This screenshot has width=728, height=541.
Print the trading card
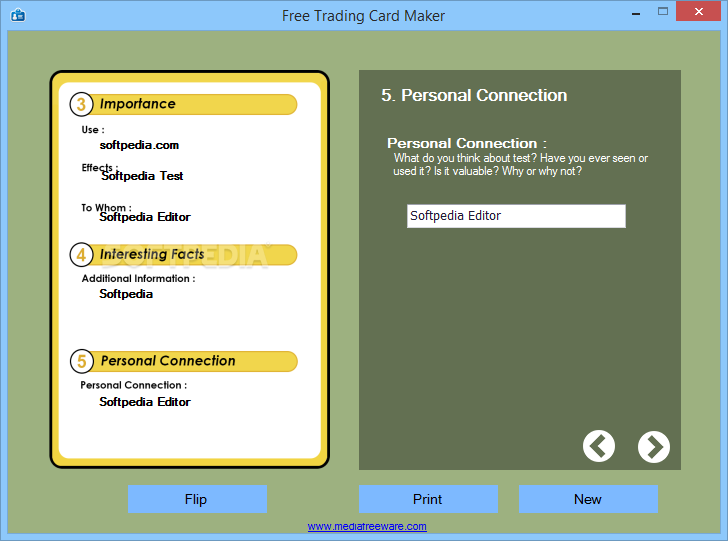(428, 499)
